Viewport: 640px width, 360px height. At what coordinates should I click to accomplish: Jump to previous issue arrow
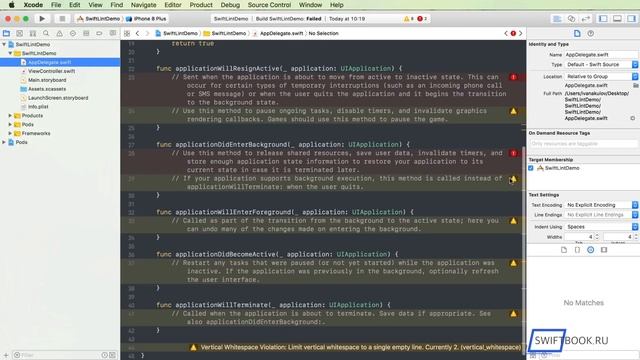point(506,33)
